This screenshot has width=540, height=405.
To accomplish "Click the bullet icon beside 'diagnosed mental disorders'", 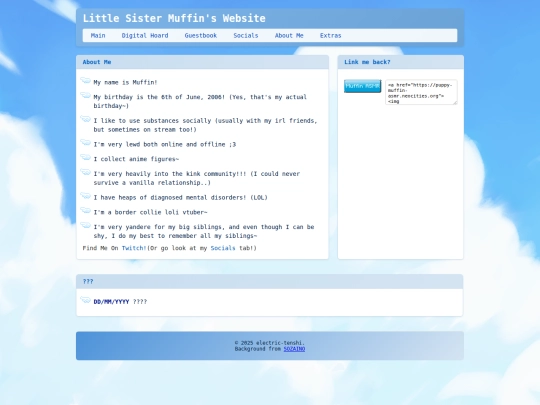I will click(85, 195).
